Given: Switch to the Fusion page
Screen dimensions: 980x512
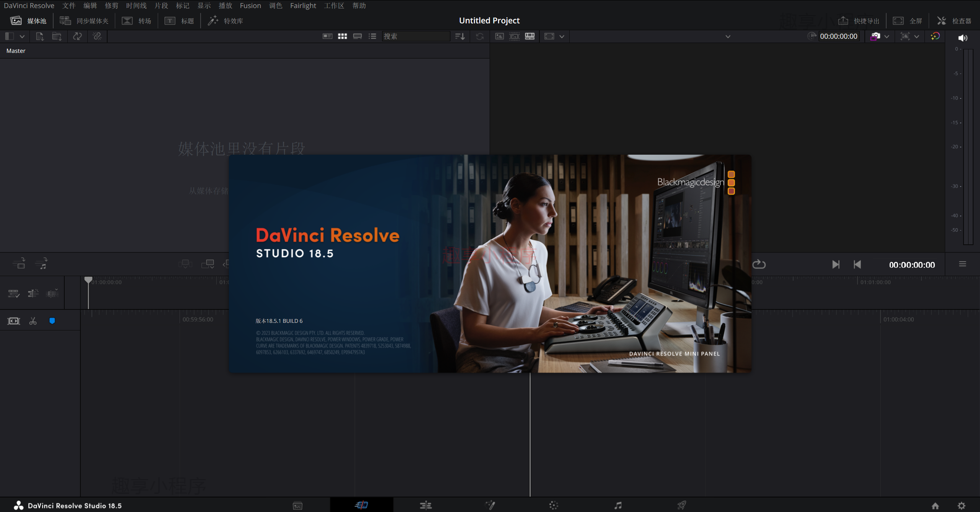Looking at the screenshot, I should 490,505.
